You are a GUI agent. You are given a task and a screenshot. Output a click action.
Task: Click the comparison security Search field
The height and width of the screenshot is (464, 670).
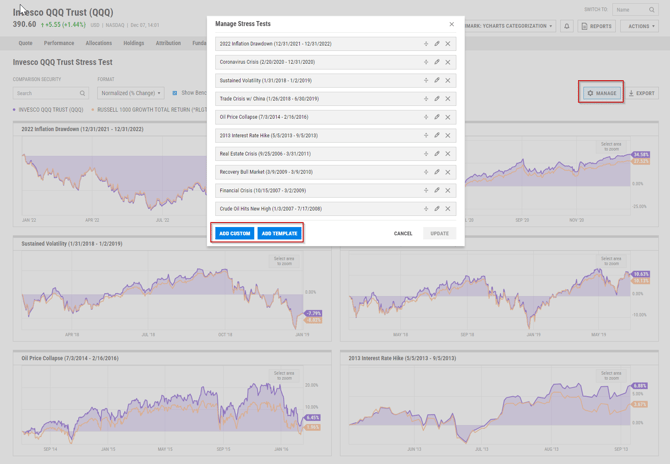tap(50, 93)
